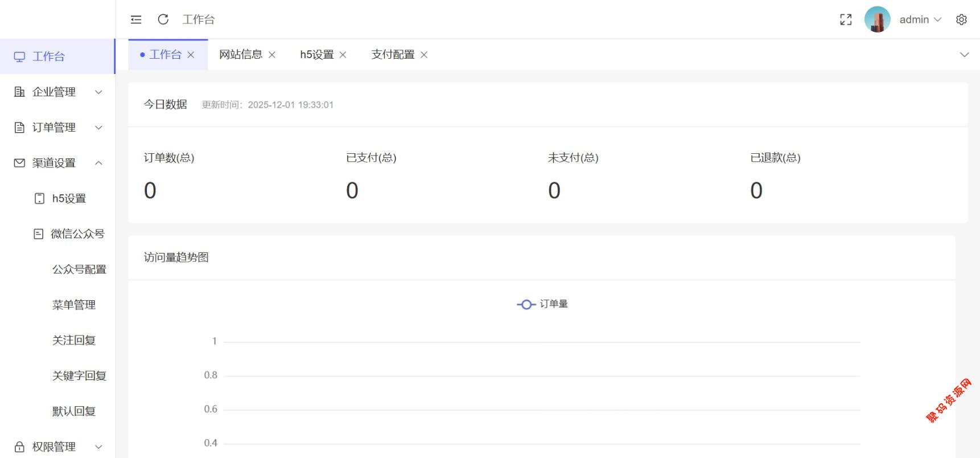Expand the 企业管理 menu
This screenshot has width=980, height=458.
click(57, 92)
